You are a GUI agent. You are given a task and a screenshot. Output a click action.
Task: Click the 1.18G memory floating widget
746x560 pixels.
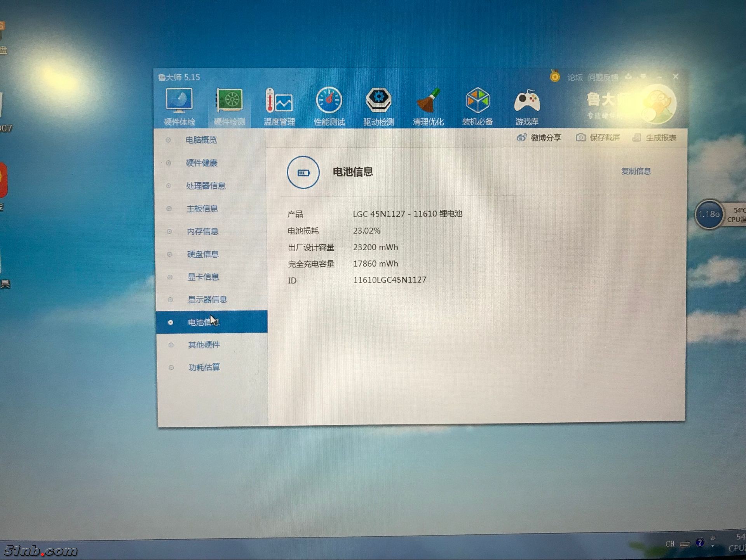point(709,214)
